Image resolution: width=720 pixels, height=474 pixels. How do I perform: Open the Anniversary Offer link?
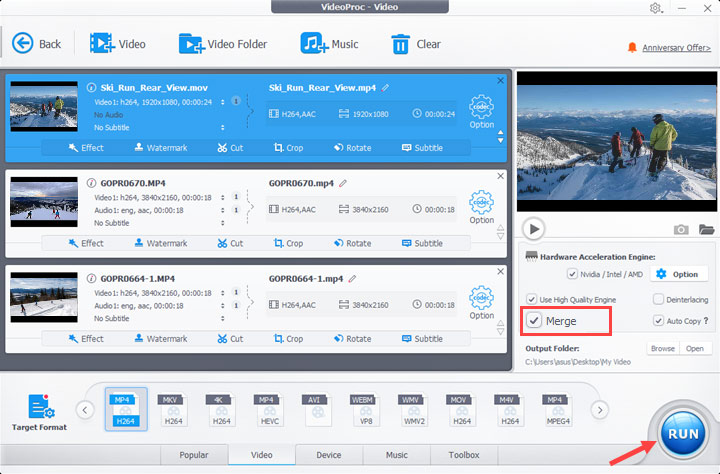tap(676, 48)
